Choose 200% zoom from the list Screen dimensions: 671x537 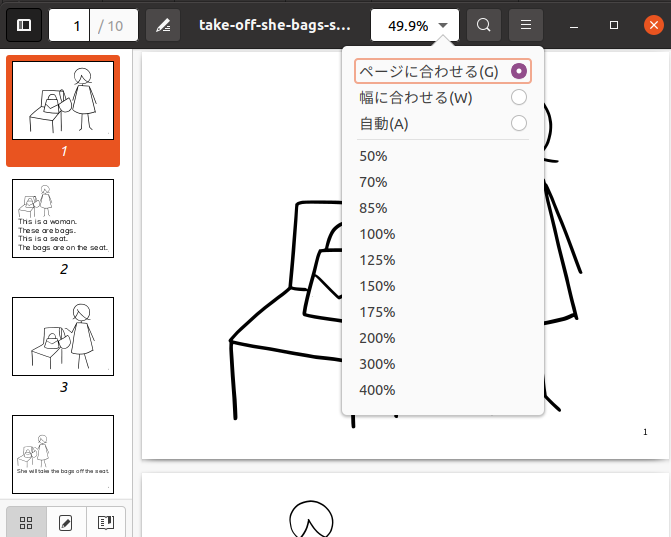(x=378, y=338)
